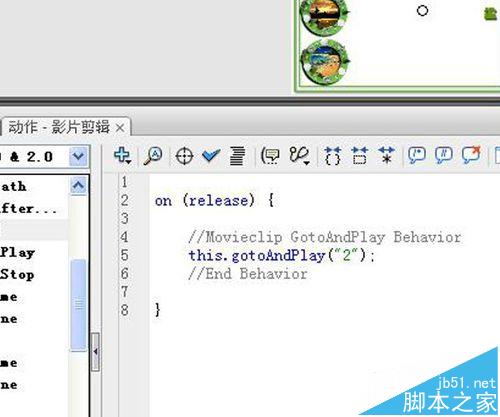Screen dimensions: 500x417
Task: Open the Find magnifier tool
Action: (x=153, y=156)
